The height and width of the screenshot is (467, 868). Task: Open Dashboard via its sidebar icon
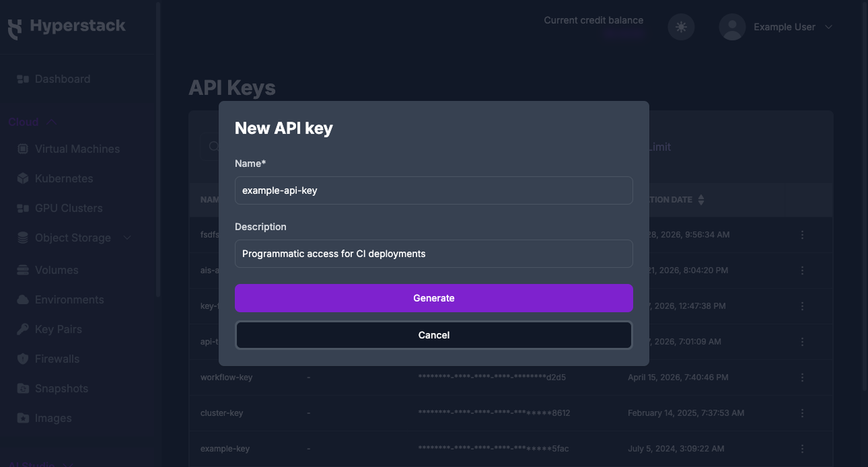23,79
